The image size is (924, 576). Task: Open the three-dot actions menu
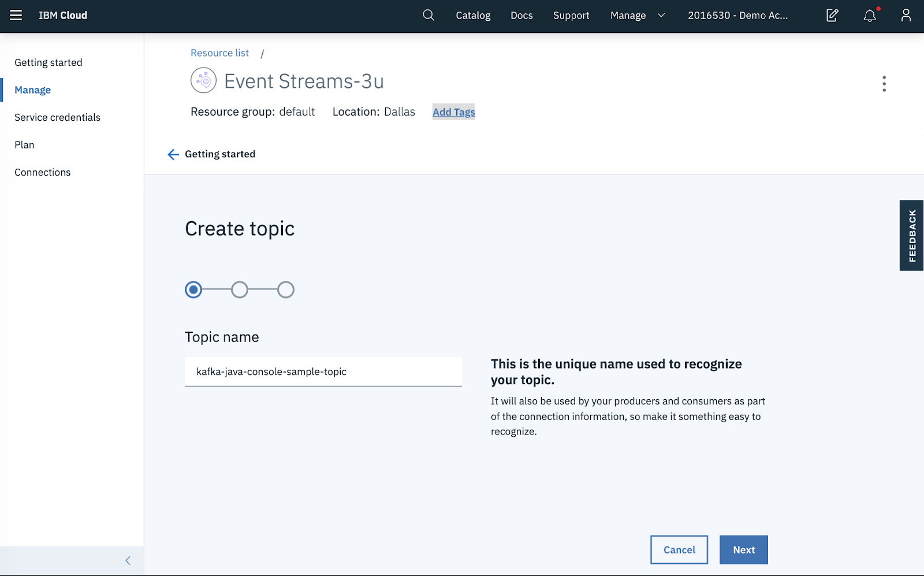(884, 84)
